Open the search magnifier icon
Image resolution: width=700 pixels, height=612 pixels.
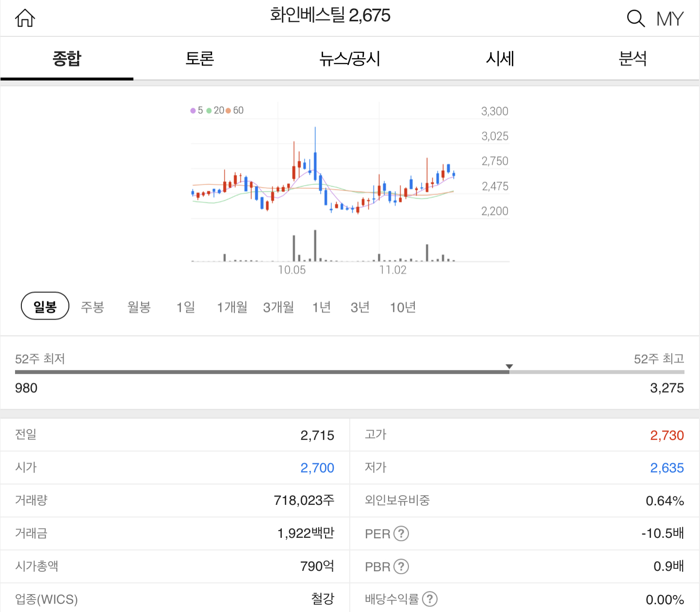(x=635, y=18)
